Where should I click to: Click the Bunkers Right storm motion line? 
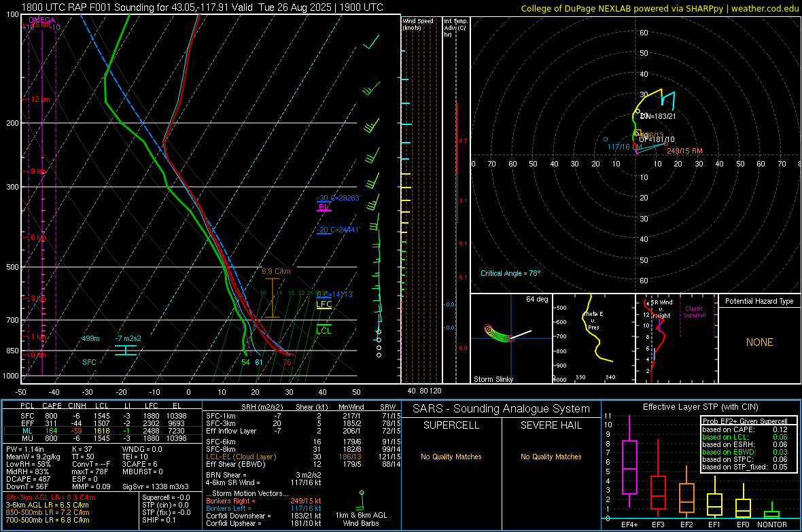pyautogui.click(x=264, y=501)
